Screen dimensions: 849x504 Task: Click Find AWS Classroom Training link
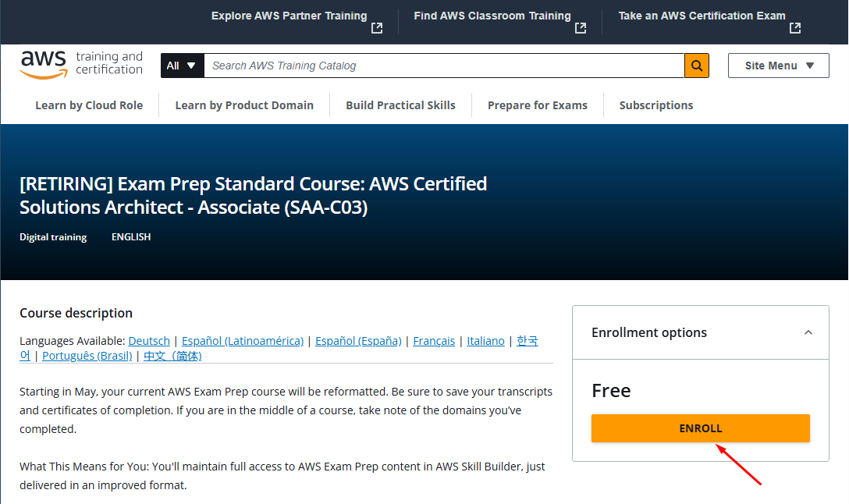492,16
